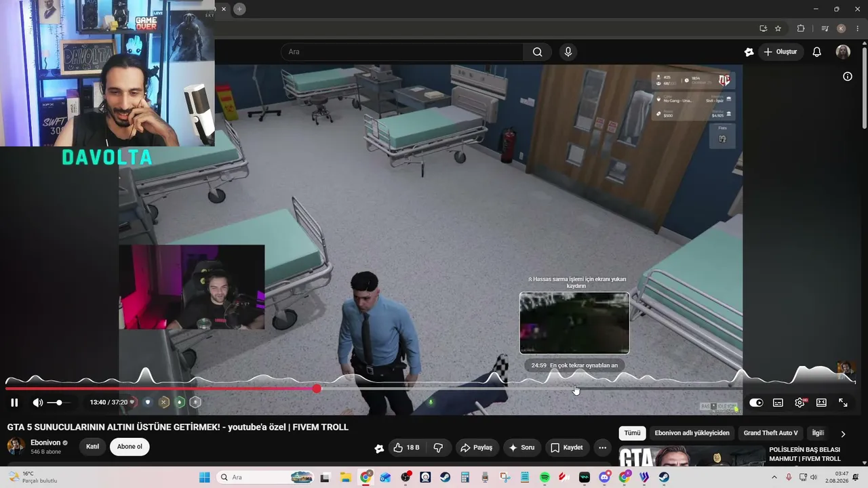Open the Oluştur create menu
868x488 pixels.
tap(781, 52)
